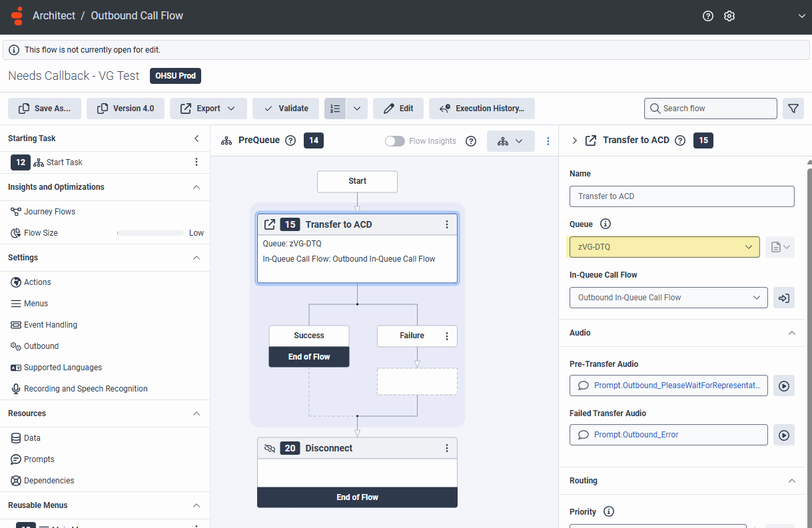Click the Start node
This screenshot has height=528, width=812.
[357, 181]
